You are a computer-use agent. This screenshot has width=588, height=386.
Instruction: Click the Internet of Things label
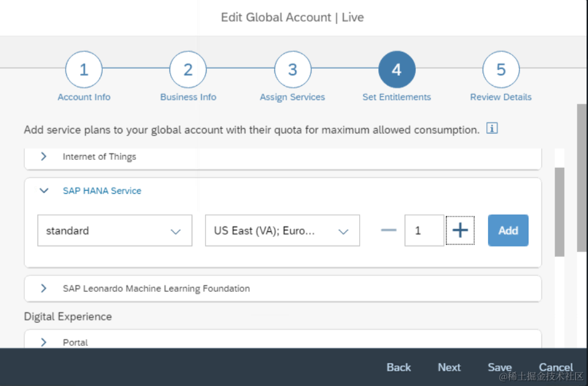coord(100,157)
